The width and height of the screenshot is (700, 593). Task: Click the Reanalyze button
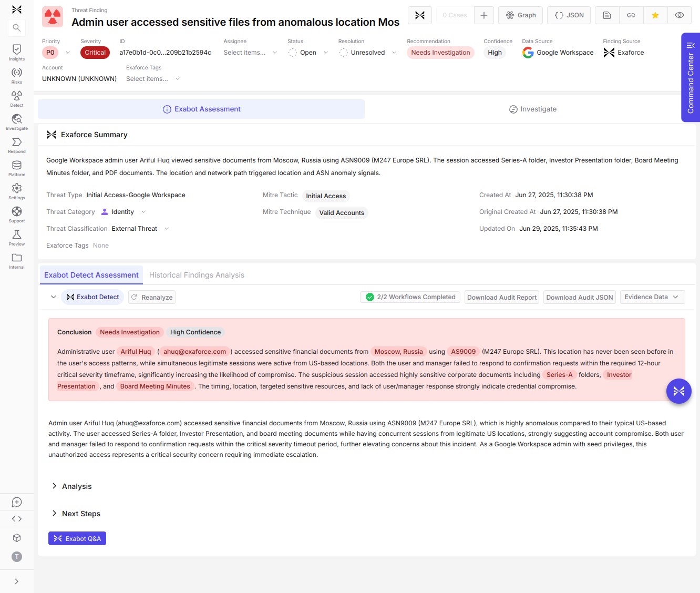pos(152,297)
